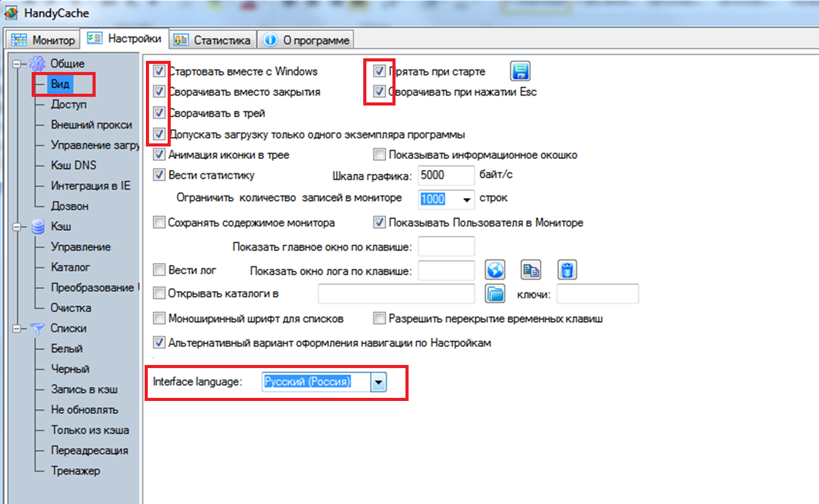Click the blue folder browse icon
This screenshot has width=819, height=504.
point(495,293)
